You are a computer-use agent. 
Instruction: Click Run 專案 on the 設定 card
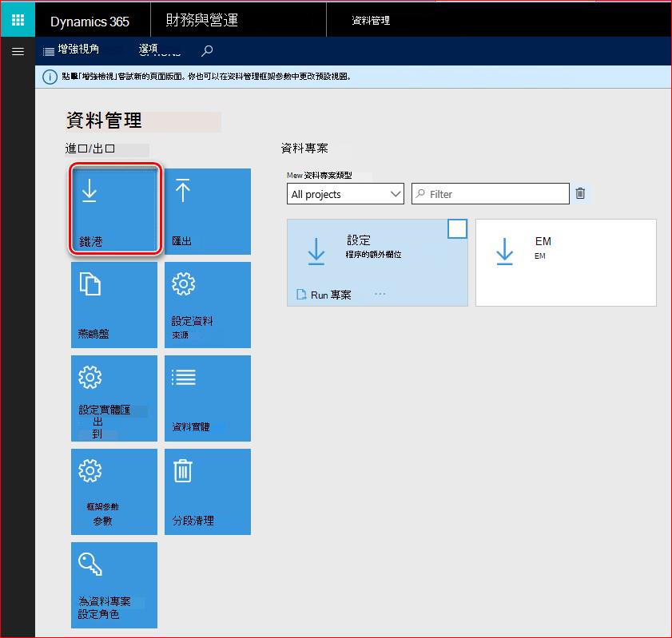324,295
